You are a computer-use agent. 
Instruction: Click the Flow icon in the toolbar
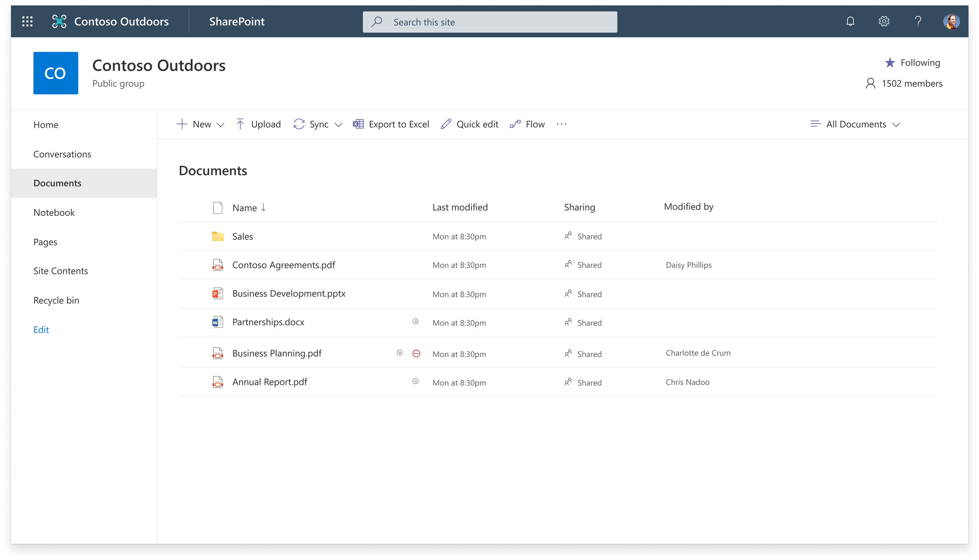point(515,124)
